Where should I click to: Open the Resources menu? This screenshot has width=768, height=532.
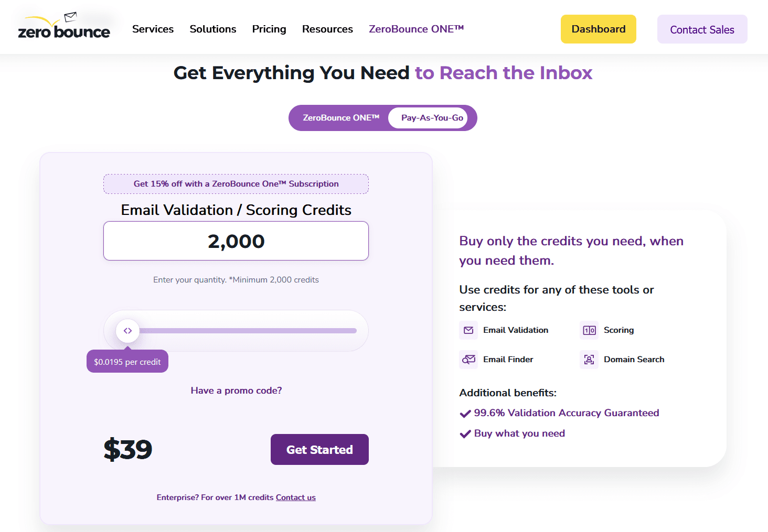point(327,29)
